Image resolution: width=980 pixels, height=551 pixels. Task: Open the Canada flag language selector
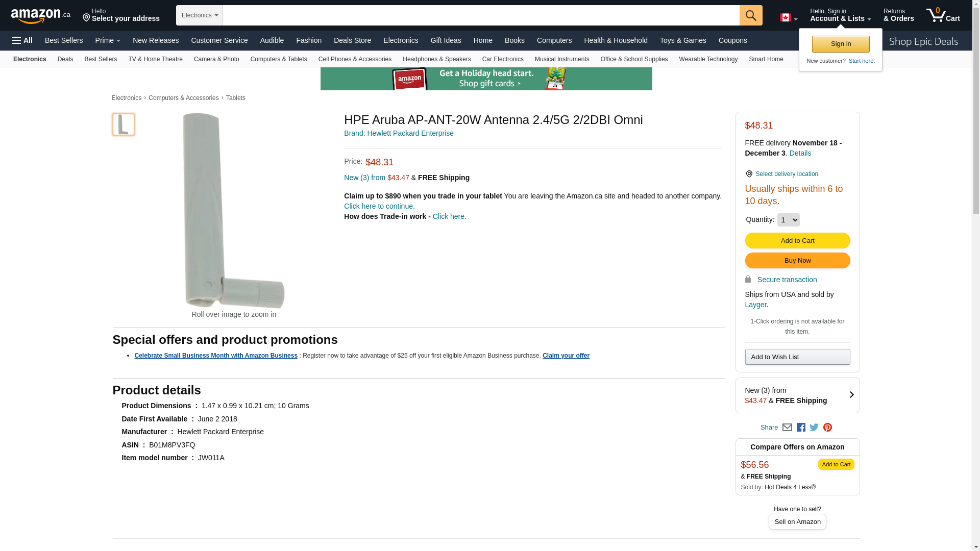pyautogui.click(x=789, y=18)
